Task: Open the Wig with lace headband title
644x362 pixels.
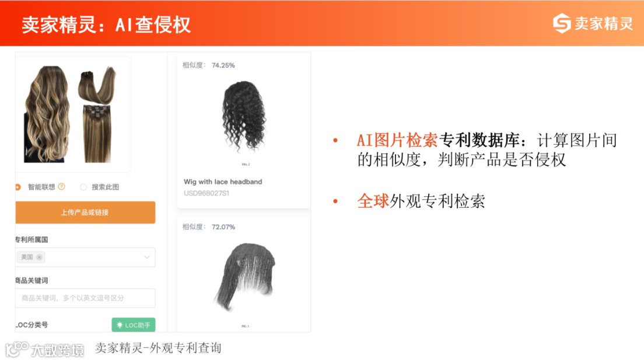Action: point(223,182)
